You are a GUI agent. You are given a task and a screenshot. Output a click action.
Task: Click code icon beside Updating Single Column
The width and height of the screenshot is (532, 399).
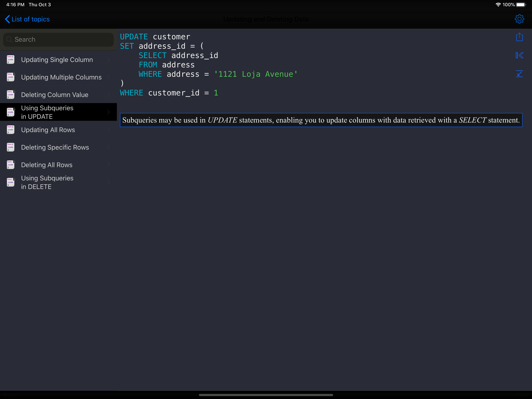[11, 59]
